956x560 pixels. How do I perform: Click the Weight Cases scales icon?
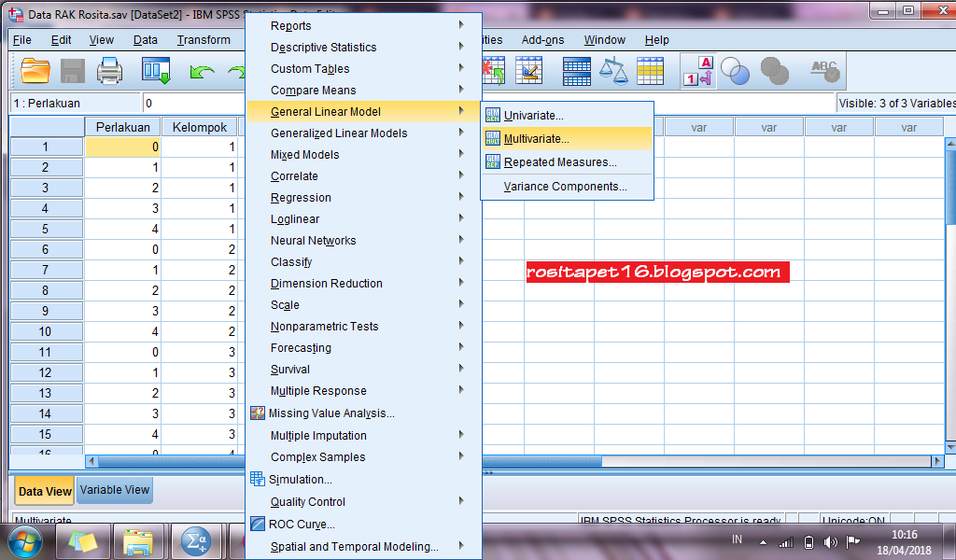click(613, 71)
